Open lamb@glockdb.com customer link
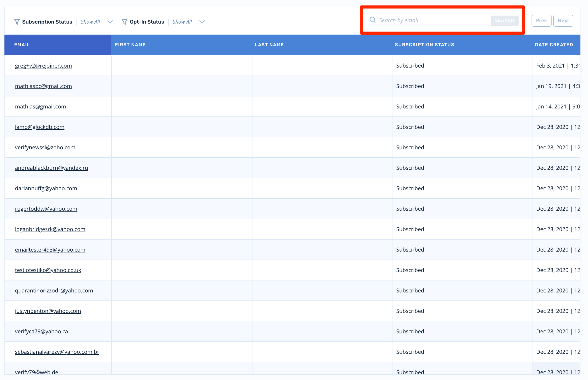 [40, 127]
